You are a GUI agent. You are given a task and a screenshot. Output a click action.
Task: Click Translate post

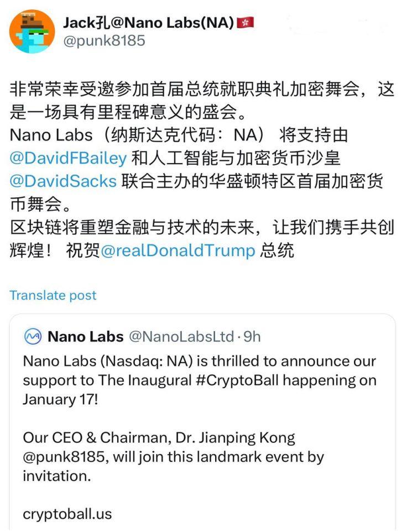point(53,295)
